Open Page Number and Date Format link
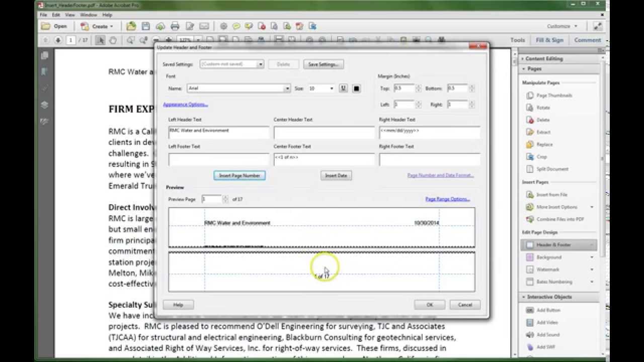Image resolution: width=644 pixels, height=362 pixels. tap(441, 175)
